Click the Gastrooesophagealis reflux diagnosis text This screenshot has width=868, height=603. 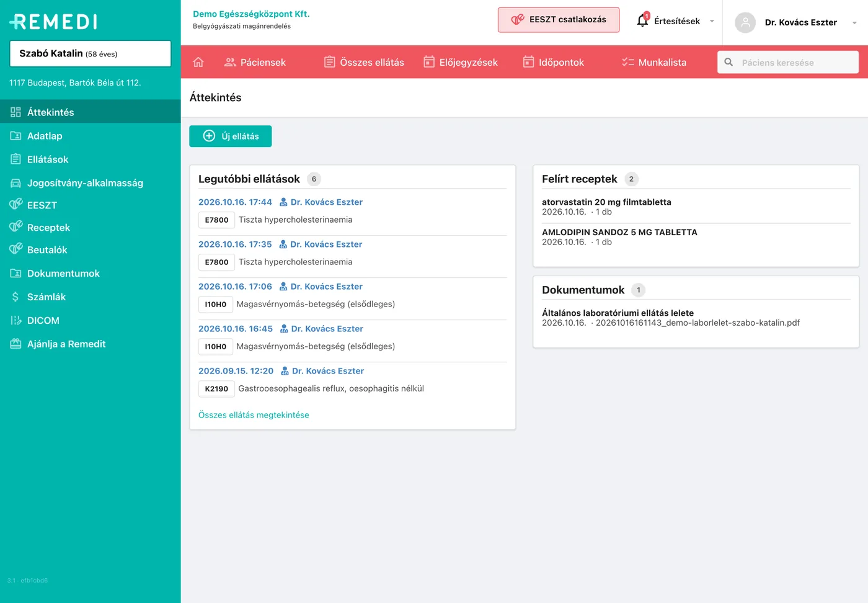pyautogui.click(x=331, y=389)
